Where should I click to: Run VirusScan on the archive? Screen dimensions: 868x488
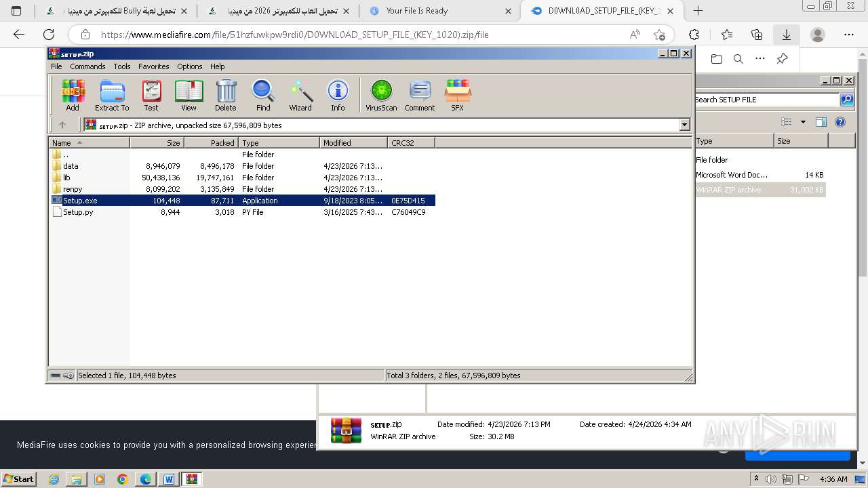(x=381, y=95)
